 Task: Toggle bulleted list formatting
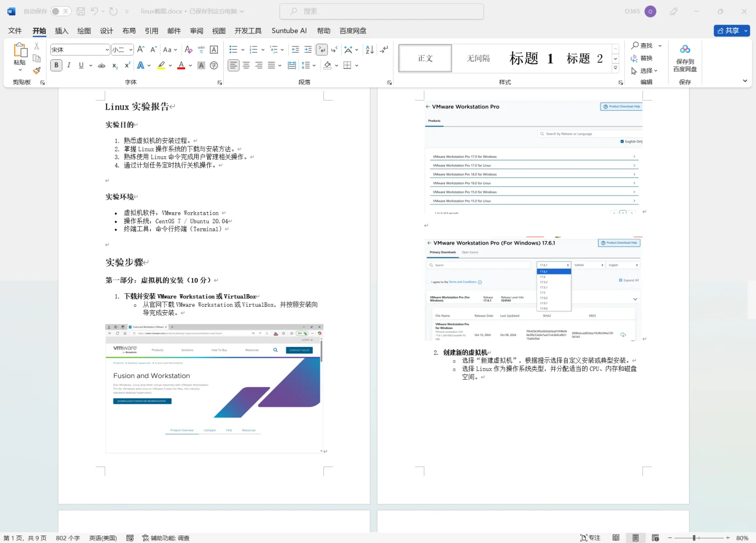click(x=232, y=49)
